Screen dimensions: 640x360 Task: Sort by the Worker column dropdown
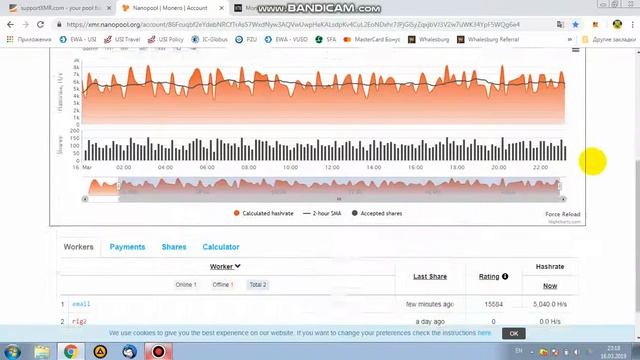click(x=225, y=267)
